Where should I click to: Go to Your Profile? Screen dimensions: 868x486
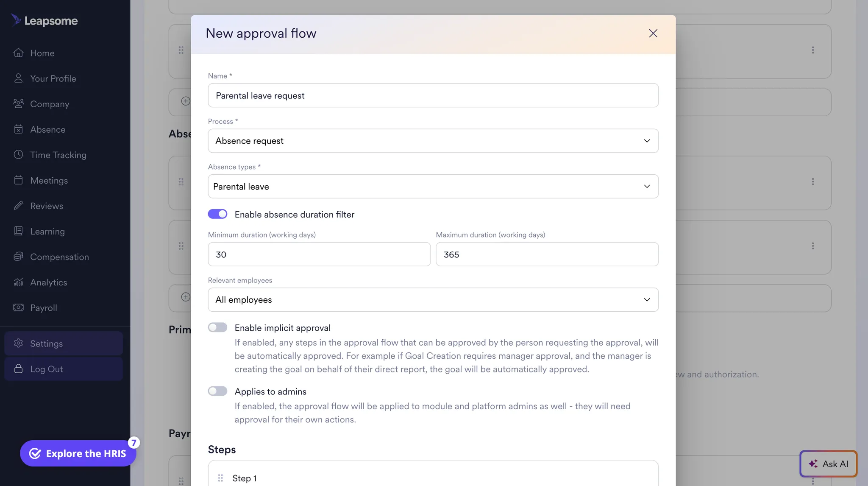click(53, 78)
